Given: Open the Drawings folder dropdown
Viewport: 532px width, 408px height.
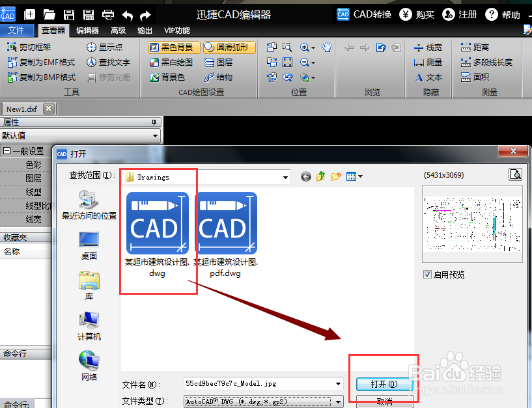Looking at the screenshot, I should click(285, 177).
